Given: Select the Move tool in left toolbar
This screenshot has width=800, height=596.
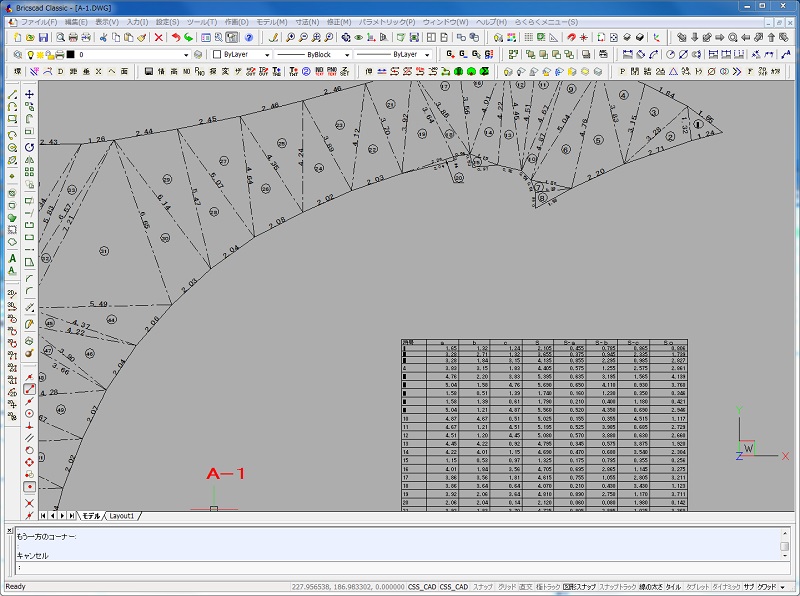Looking at the screenshot, I should pos(30,93).
